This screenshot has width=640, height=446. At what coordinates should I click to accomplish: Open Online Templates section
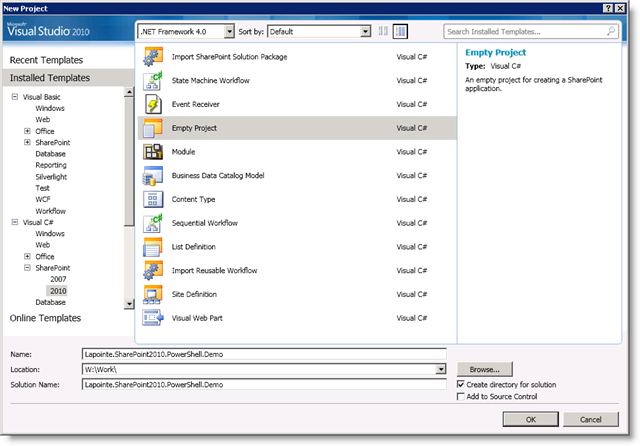pos(45,318)
